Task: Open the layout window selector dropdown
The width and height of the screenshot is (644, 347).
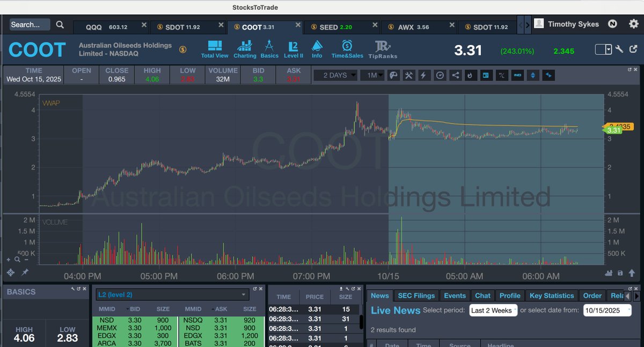Action: [603, 49]
